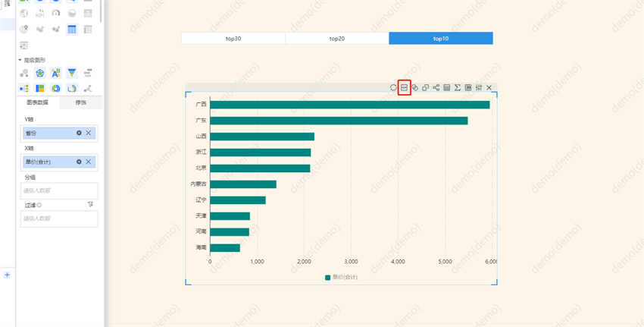Screen dimensions: 644x327
Task: Select the top30 tab
Action: click(x=233, y=38)
